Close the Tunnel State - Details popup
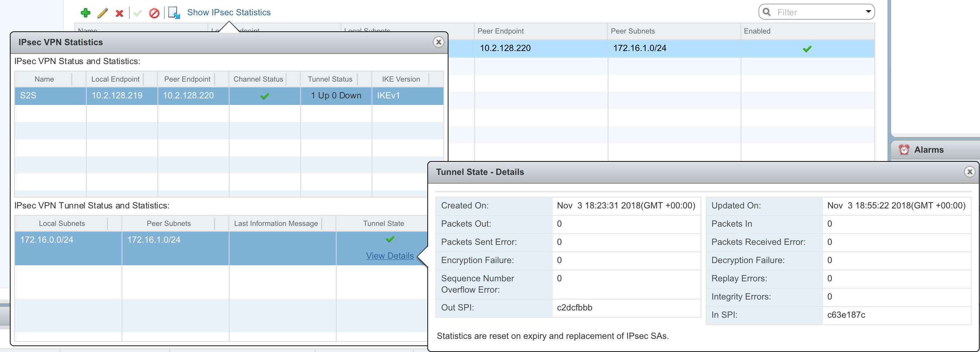Image resolution: width=980 pixels, height=352 pixels. (x=969, y=172)
